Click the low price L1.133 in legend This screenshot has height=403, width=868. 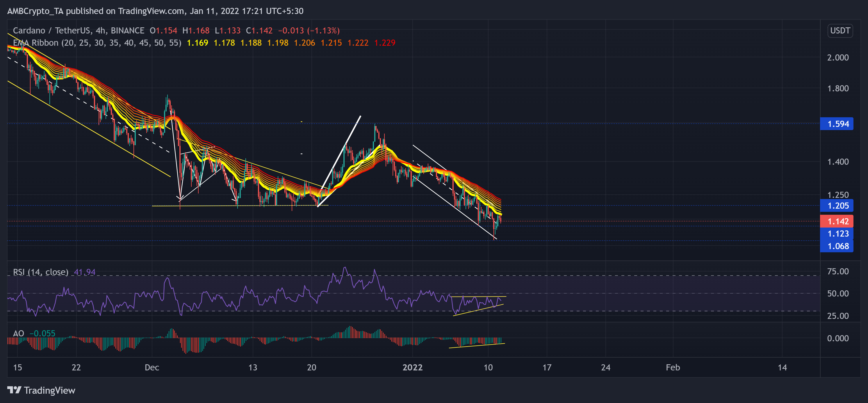click(x=228, y=31)
